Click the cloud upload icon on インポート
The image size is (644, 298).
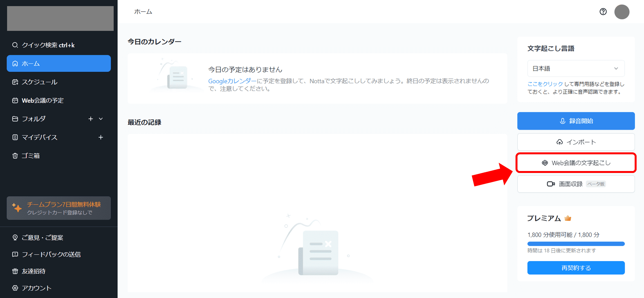point(560,142)
